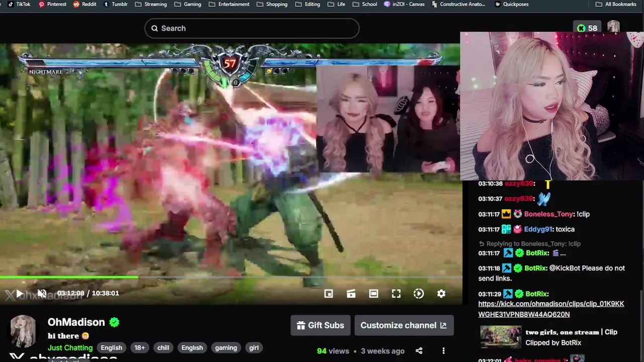Click the 94 views counter
This screenshot has height=362, width=644.
(333, 351)
